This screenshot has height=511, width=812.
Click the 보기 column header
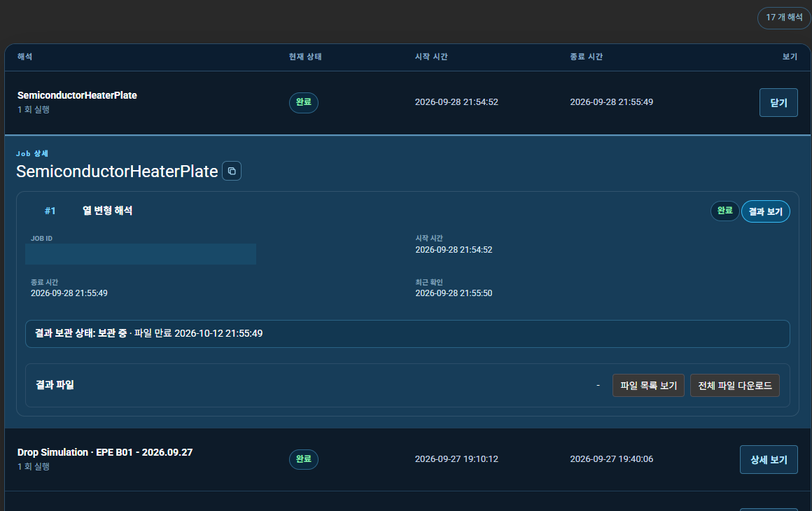tap(790, 57)
